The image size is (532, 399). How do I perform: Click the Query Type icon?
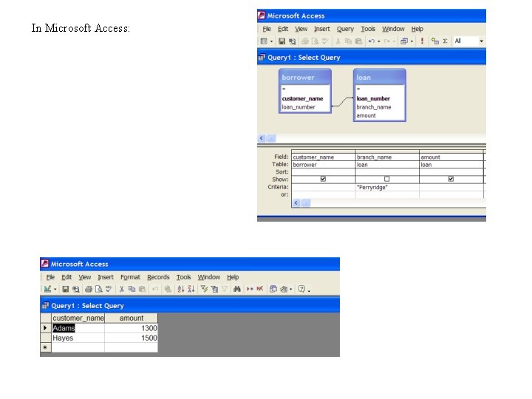pyautogui.click(x=404, y=41)
